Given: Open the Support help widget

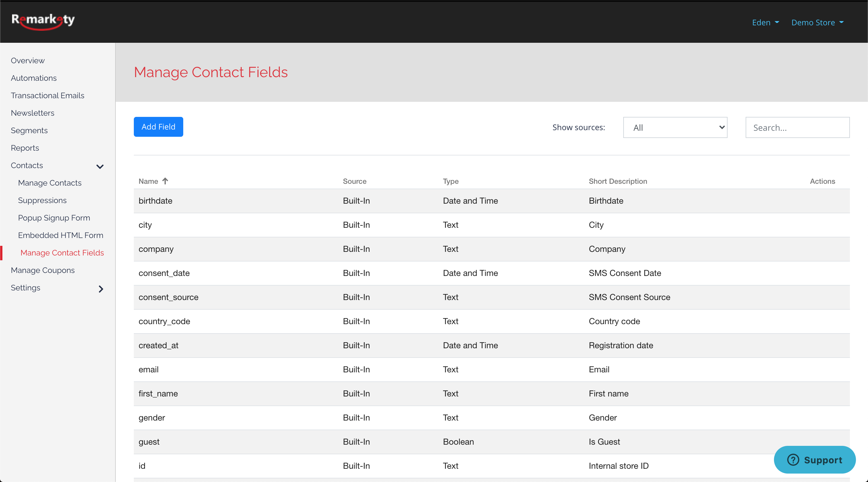Looking at the screenshot, I should point(814,459).
